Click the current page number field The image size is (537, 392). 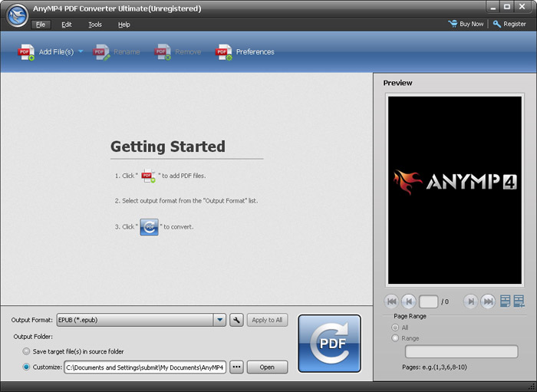428,301
